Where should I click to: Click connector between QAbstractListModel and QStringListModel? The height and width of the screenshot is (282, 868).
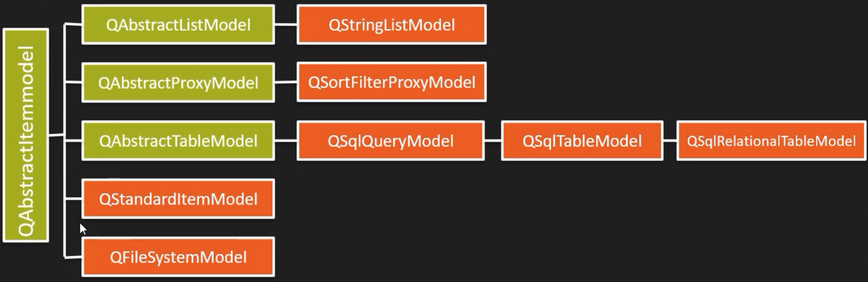tap(285, 24)
